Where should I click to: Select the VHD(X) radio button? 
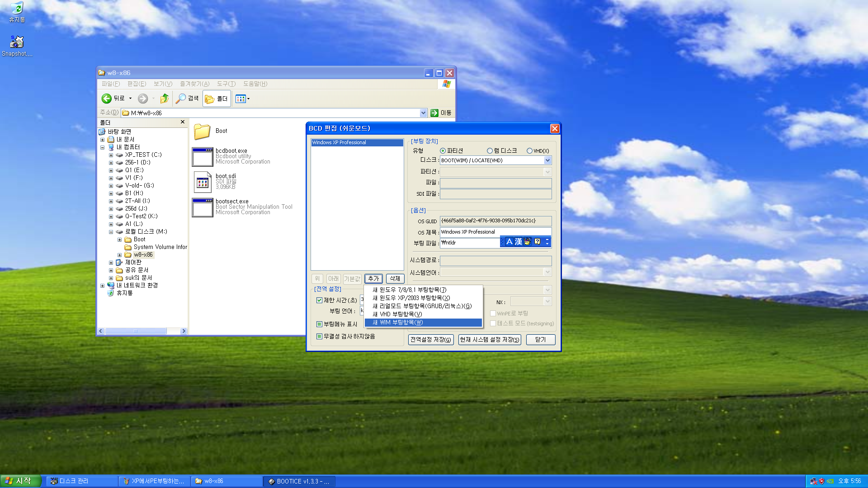529,151
